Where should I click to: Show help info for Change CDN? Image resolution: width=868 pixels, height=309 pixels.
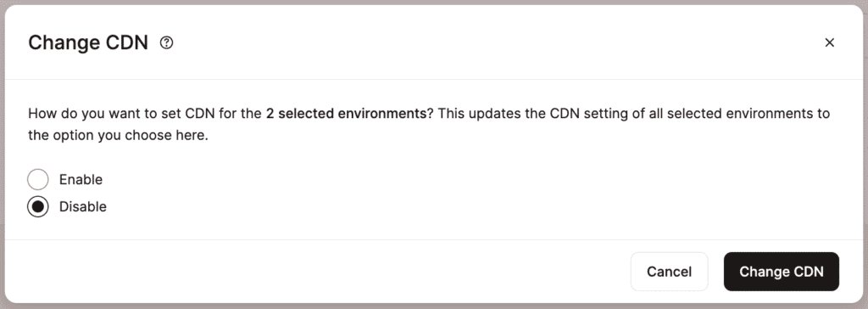tap(166, 42)
